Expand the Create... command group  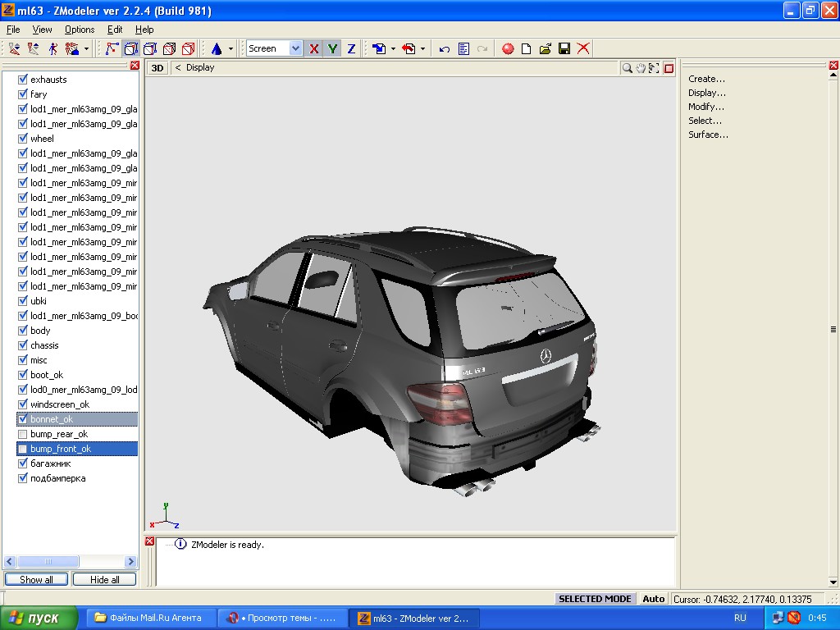pos(706,79)
